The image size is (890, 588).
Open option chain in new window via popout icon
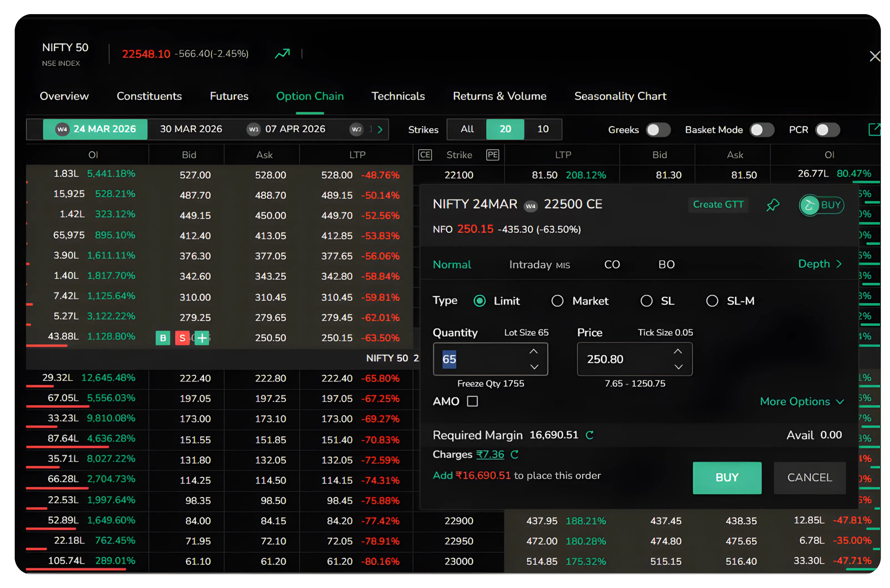point(875,129)
